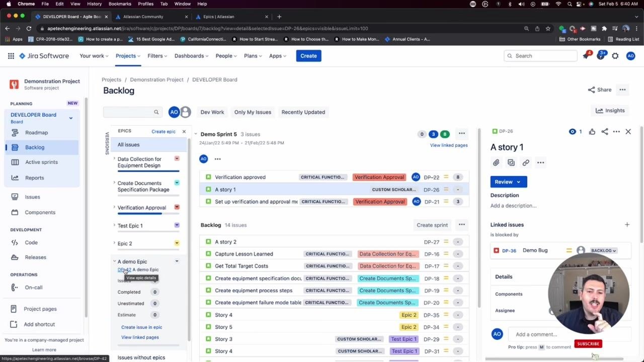Add a linked issue with plus icon
The image size is (644, 362).
pos(627,225)
